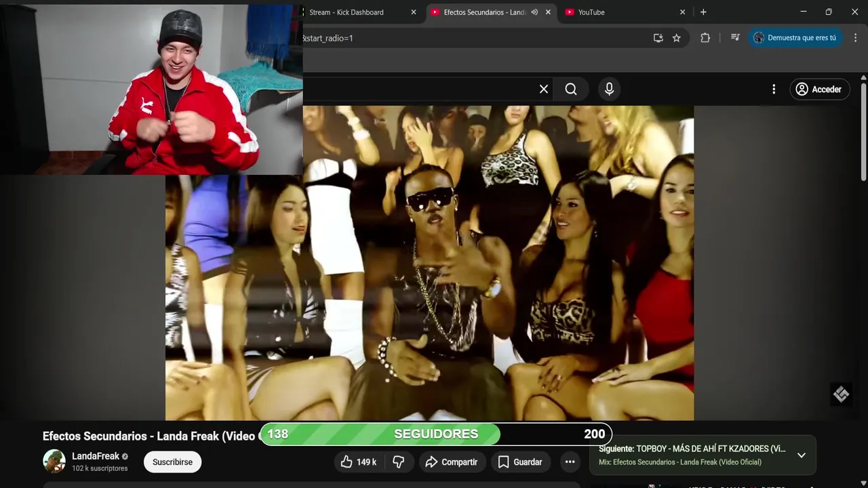Minimize the Chrome window
This screenshot has height=488, width=868.
click(804, 12)
